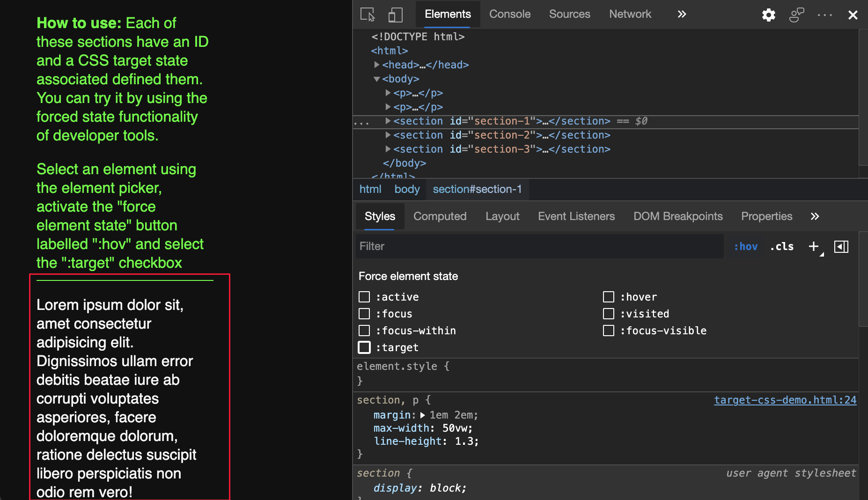Open DevTools settings
The image size is (868, 500).
pos(768,15)
